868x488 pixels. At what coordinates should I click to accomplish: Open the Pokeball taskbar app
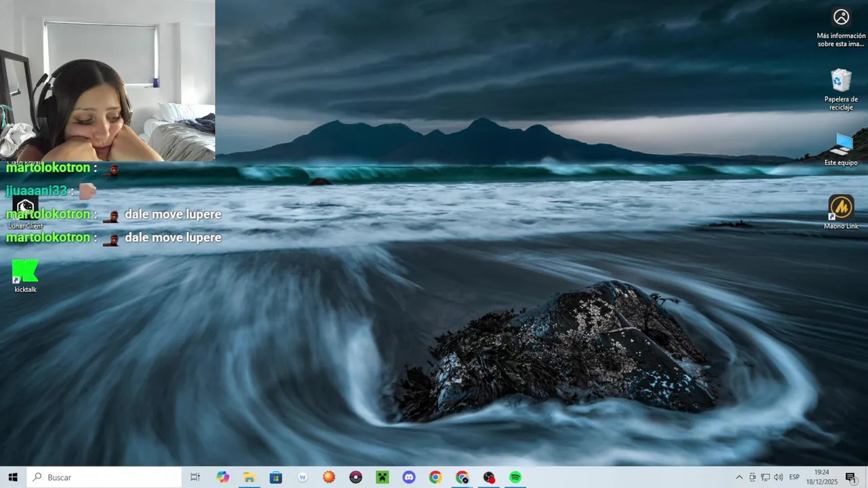[x=356, y=477]
